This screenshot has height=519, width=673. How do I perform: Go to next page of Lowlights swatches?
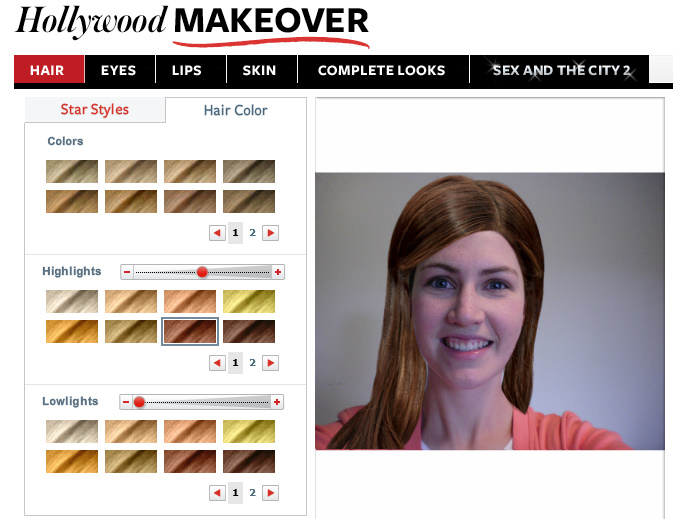pyautogui.click(x=270, y=493)
